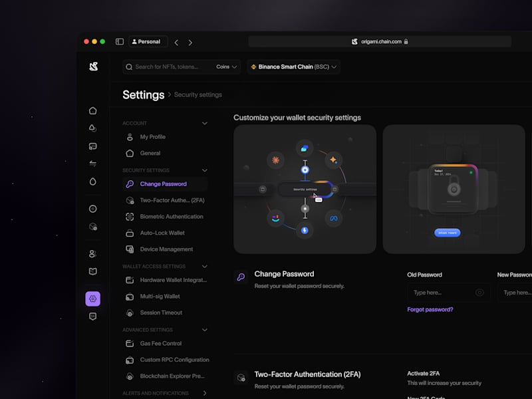Viewport: 532px width, 399px height.
Task: Select Change Password menu item
Action: 165,184
